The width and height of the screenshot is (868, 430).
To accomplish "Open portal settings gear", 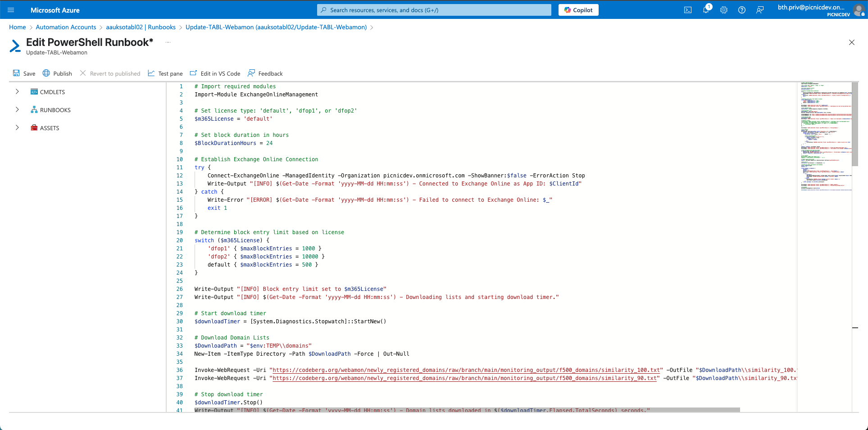I will (724, 10).
